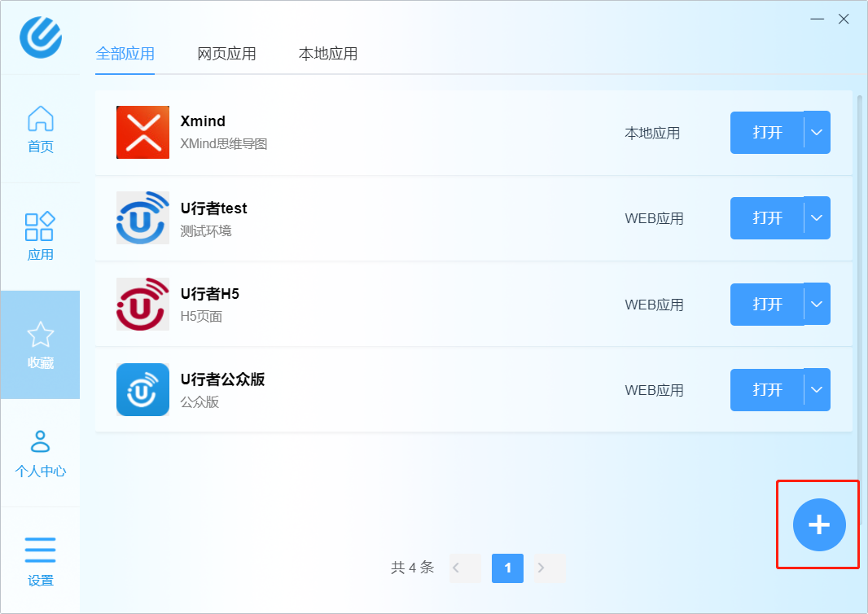The width and height of the screenshot is (868, 614).
Task: Click the 测试环境 description text
Action: [x=206, y=231]
